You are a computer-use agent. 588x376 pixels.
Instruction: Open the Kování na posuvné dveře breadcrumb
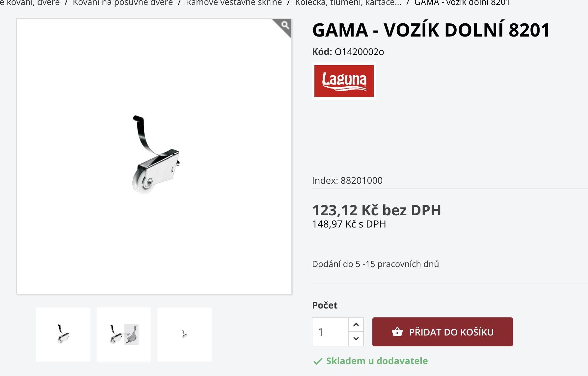tap(123, 3)
